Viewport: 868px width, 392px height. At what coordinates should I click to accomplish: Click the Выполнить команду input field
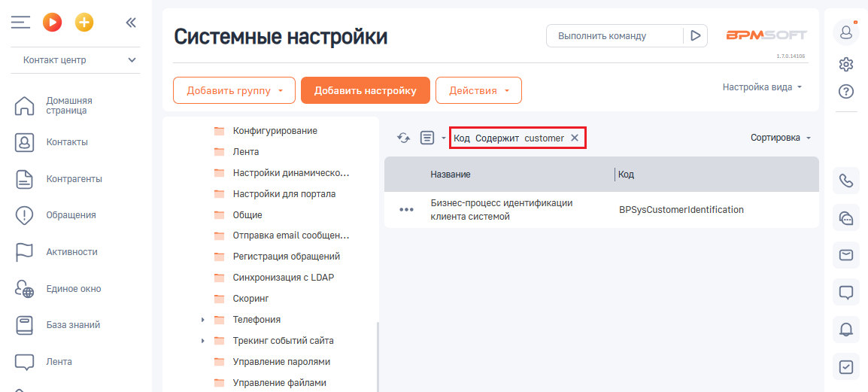(615, 36)
